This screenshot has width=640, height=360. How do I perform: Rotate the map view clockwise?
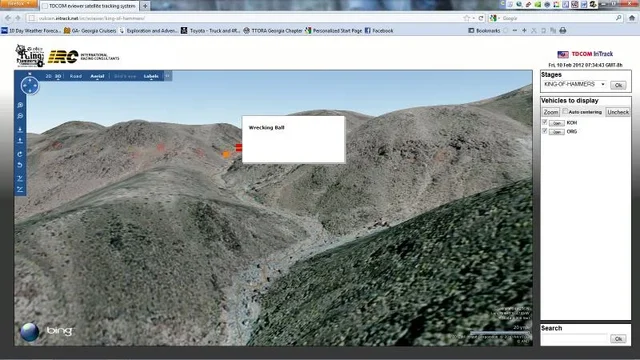[20, 154]
